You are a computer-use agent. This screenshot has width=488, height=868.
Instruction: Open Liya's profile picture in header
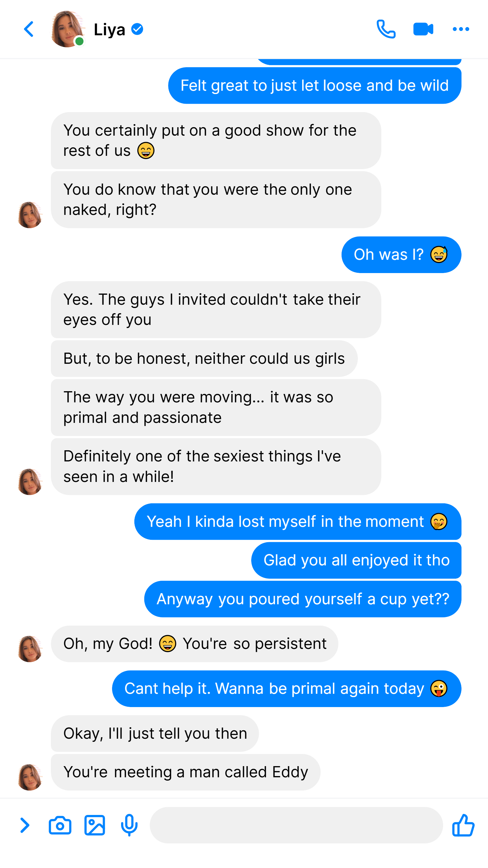point(67,29)
